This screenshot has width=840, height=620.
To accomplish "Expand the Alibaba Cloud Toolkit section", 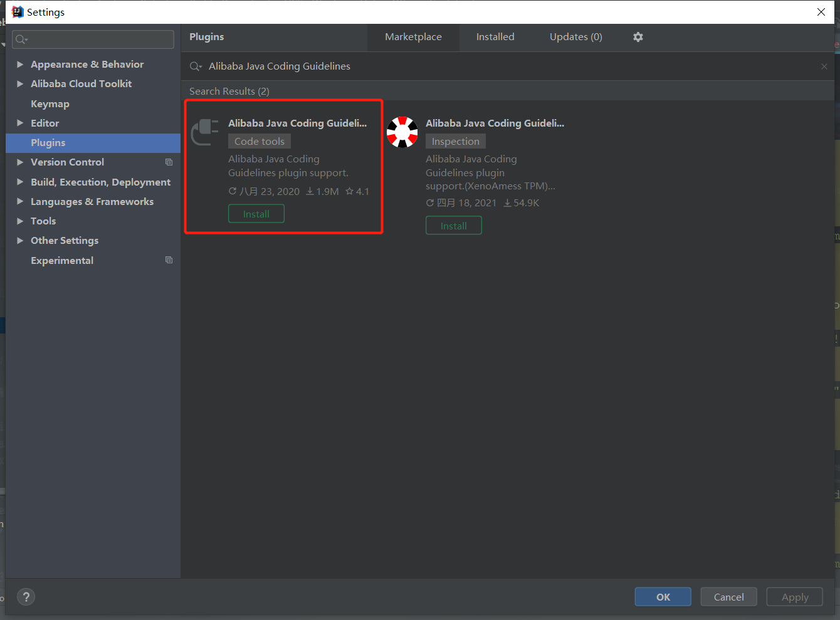I will pyautogui.click(x=20, y=84).
